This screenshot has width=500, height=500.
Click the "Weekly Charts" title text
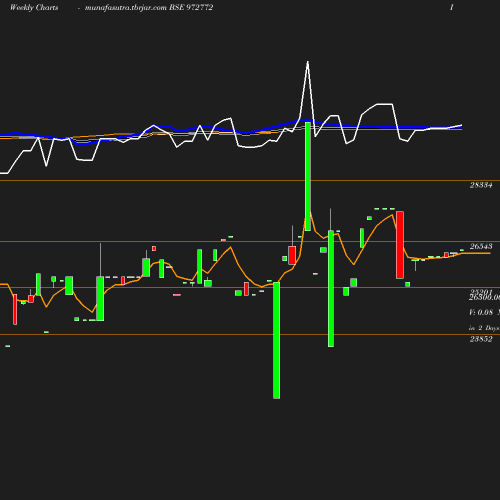coord(34,7)
